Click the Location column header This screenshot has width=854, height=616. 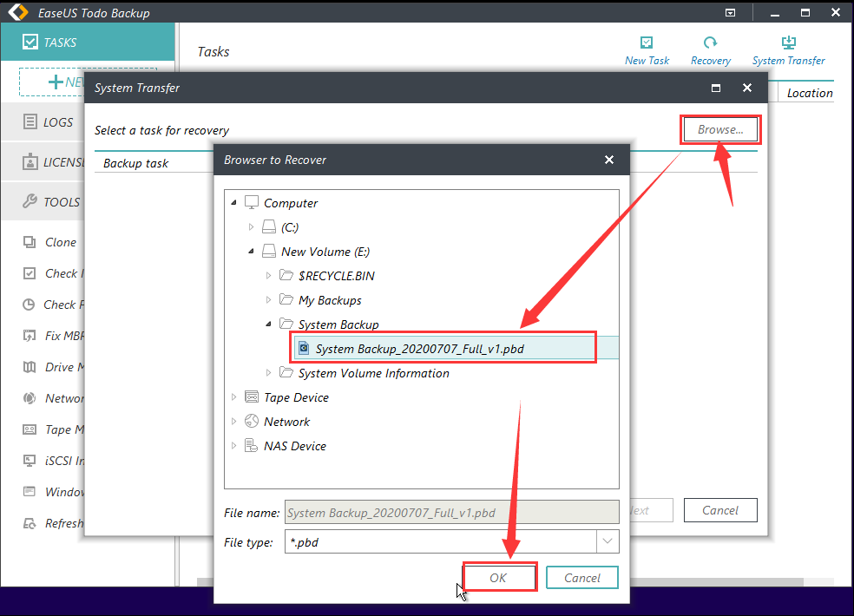click(810, 93)
